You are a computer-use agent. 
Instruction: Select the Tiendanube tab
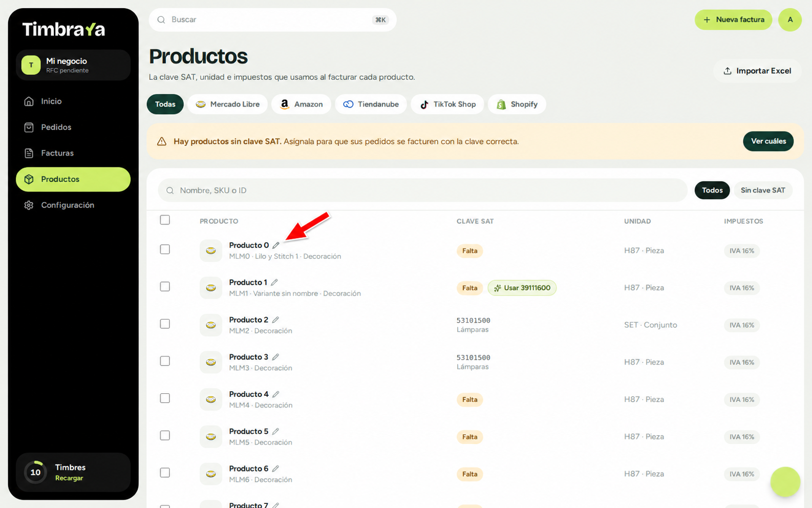click(371, 104)
